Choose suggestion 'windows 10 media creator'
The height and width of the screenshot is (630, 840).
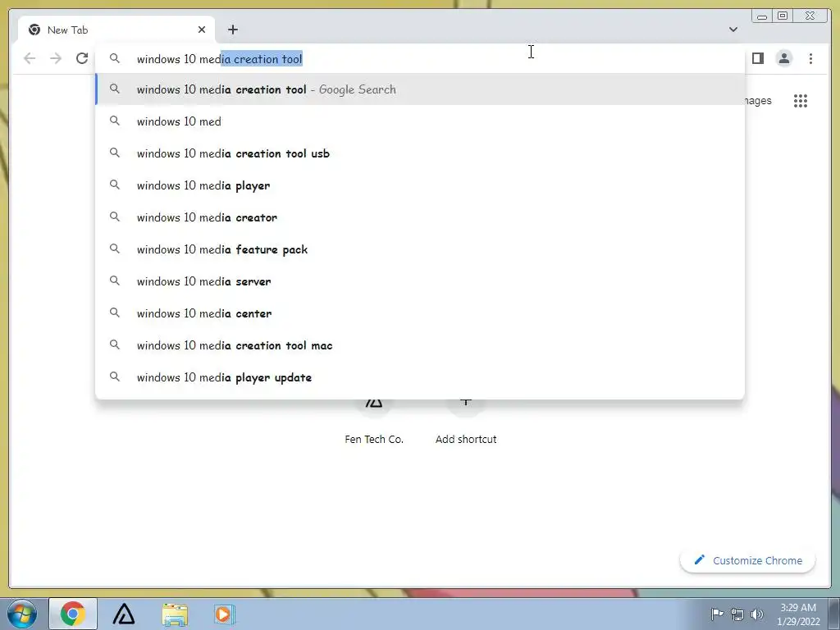point(420,217)
